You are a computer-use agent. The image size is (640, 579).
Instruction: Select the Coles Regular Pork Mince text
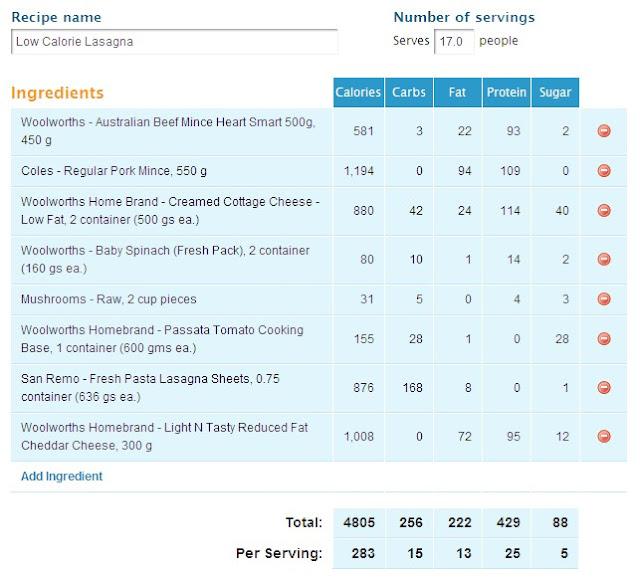coord(114,171)
